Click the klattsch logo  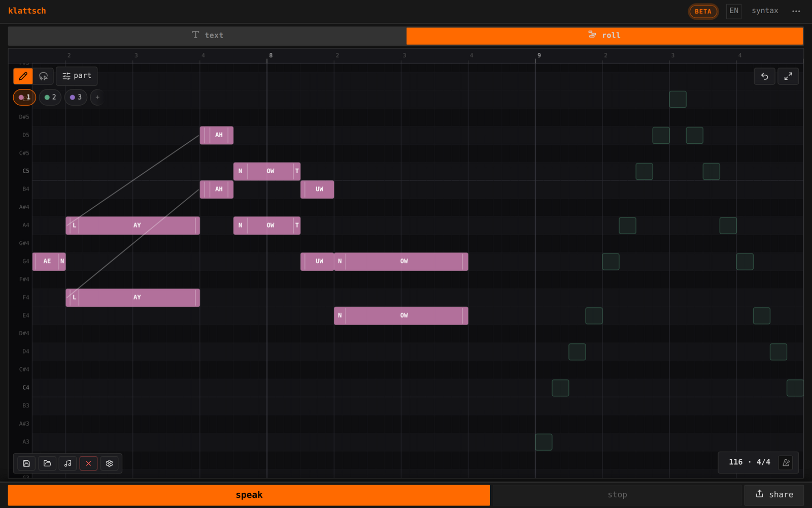point(27,11)
